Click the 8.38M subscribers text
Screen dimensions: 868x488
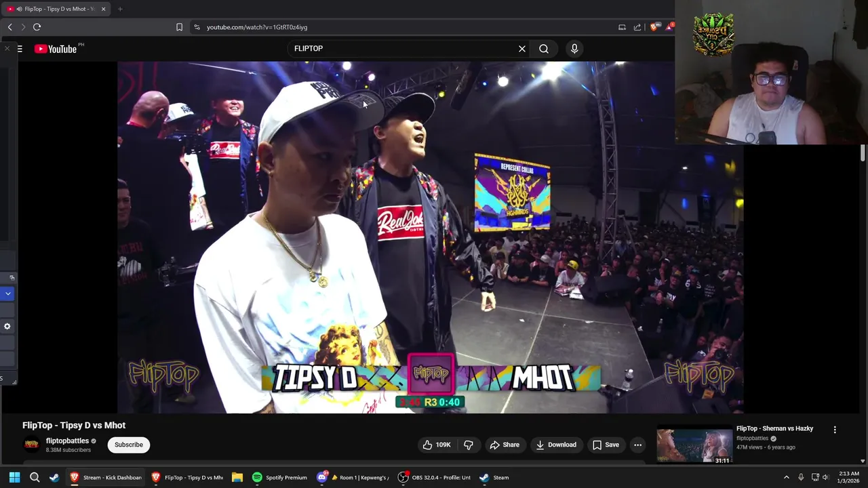[x=68, y=450]
